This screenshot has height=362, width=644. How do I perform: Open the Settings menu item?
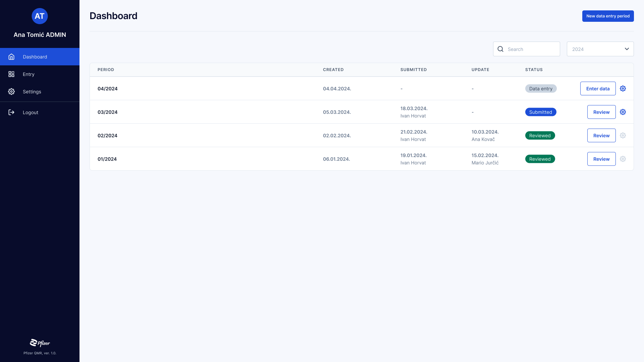point(40,92)
